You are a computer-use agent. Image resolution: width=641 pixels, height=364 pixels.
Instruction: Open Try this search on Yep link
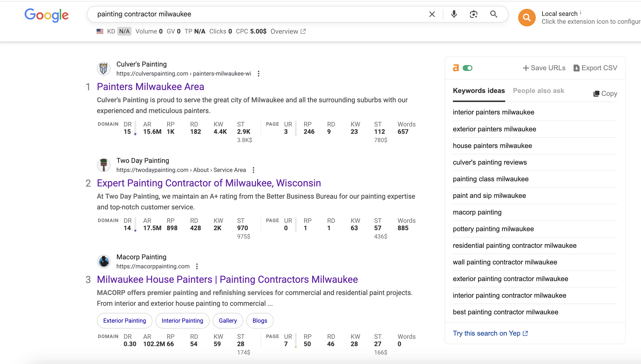pos(490,333)
